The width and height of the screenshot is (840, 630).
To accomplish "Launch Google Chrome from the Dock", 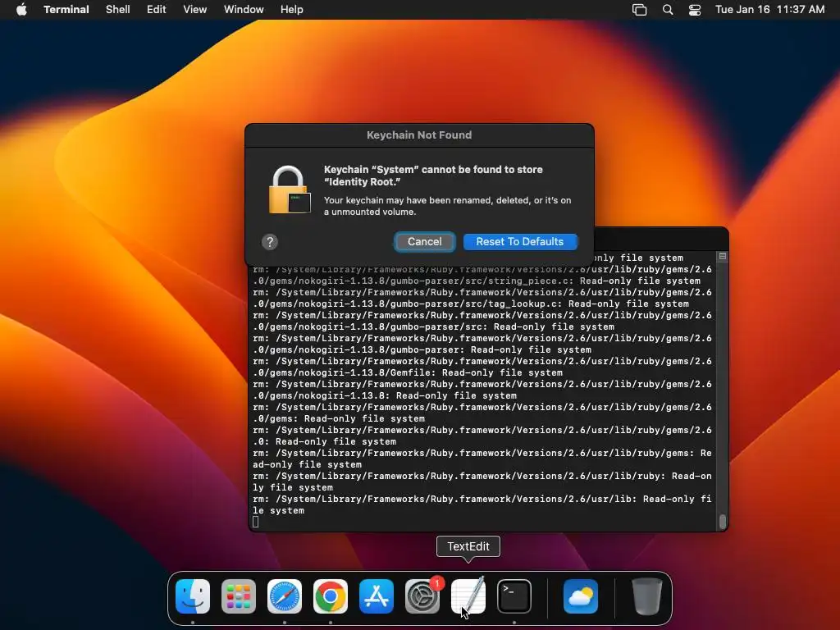I will 331,596.
